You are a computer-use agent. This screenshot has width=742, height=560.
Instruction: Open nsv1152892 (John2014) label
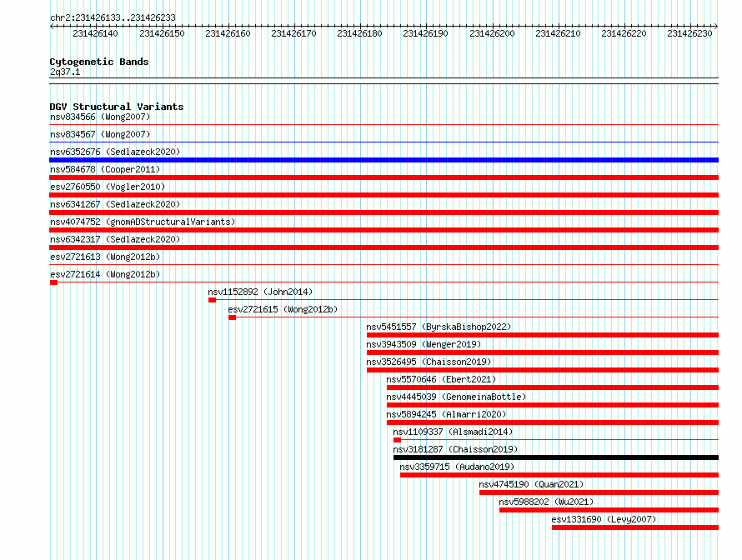(260, 292)
